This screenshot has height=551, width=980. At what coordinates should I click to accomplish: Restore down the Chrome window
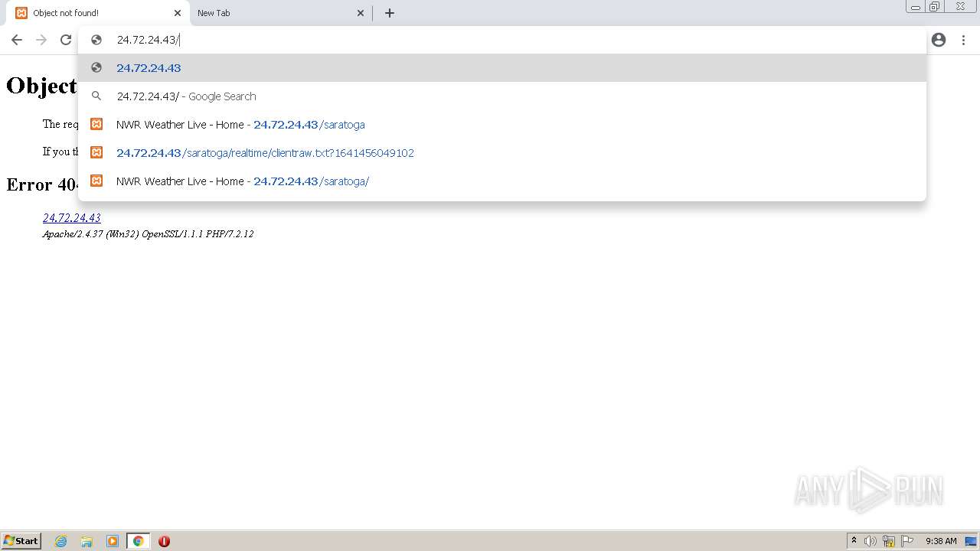[x=935, y=7]
